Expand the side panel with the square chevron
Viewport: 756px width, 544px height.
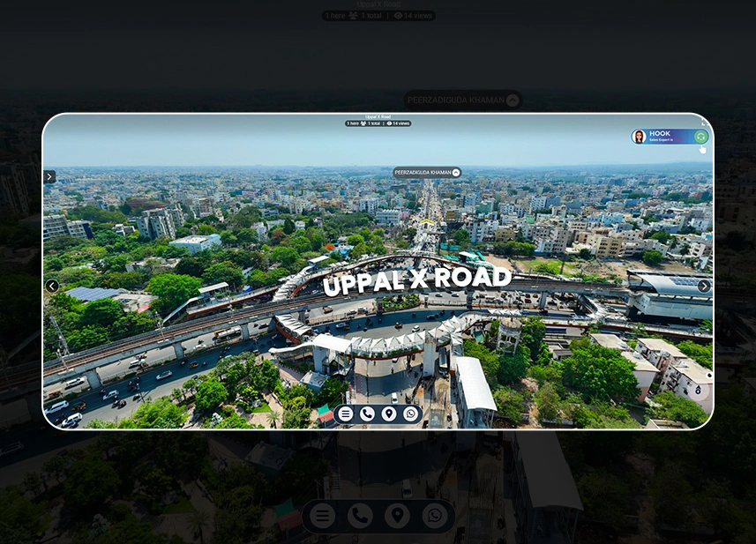pyautogui.click(x=49, y=177)
